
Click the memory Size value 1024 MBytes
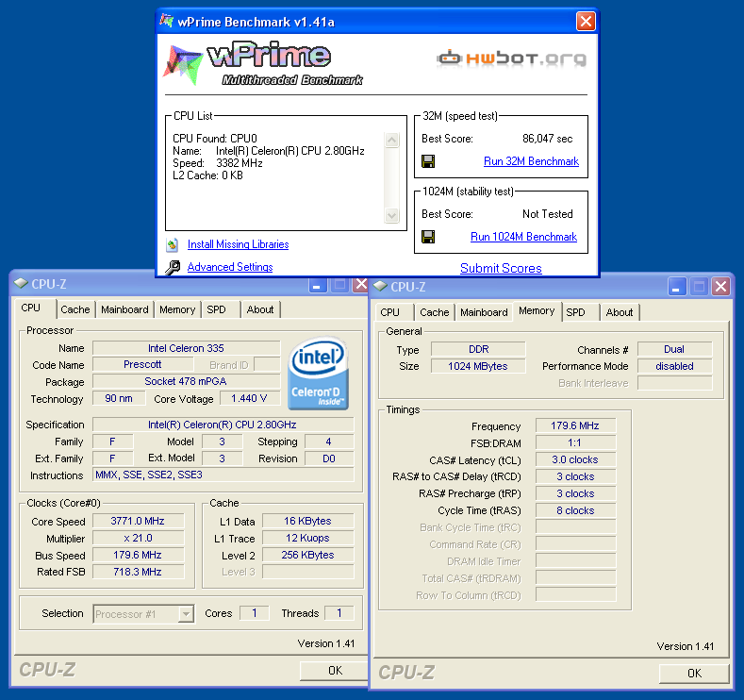click(x=478, y=366)
